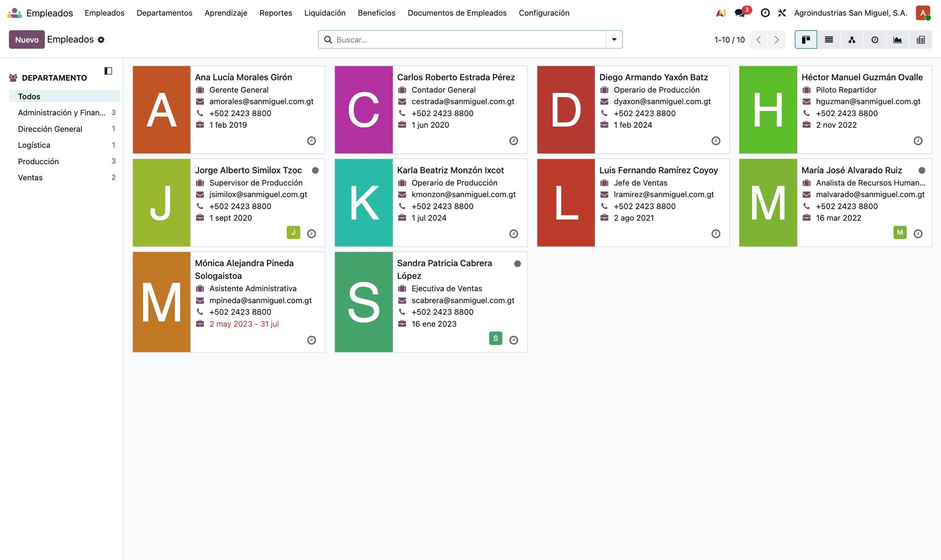Go to next page of employees
The width and height of the screenshot is (941, 560).
tap(776, 40)
